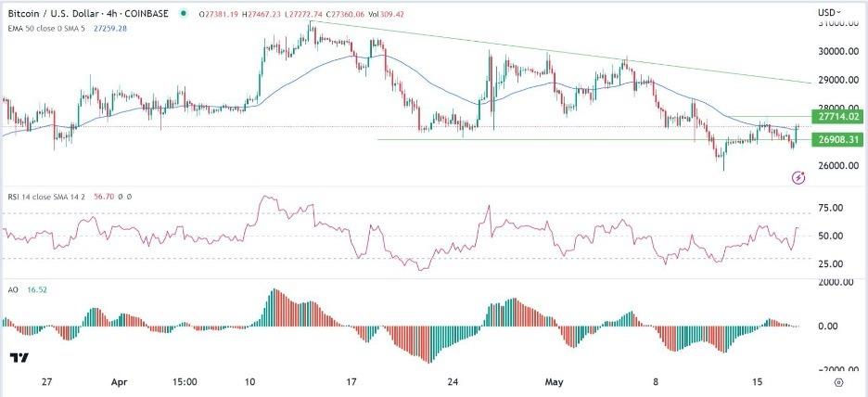Click the purple lightning bolt icon
This screenshot has height=397, width=868.
click(798, 177)
